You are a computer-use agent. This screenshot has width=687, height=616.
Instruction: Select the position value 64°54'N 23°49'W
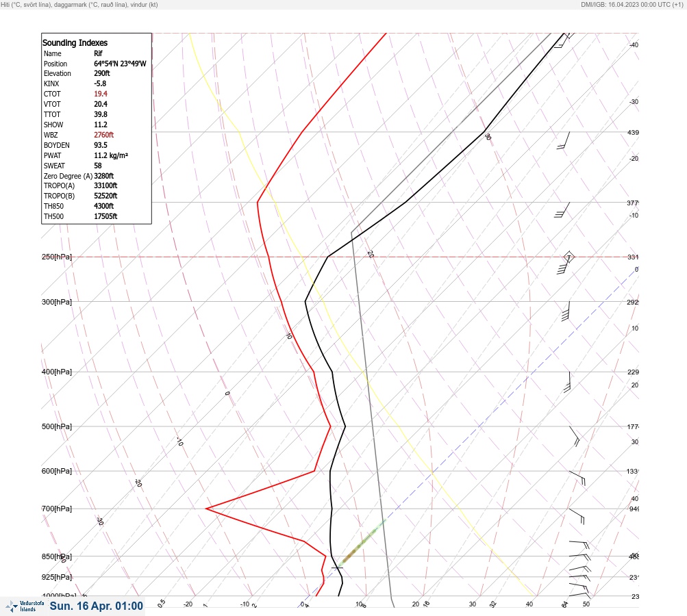click(120, 64)
